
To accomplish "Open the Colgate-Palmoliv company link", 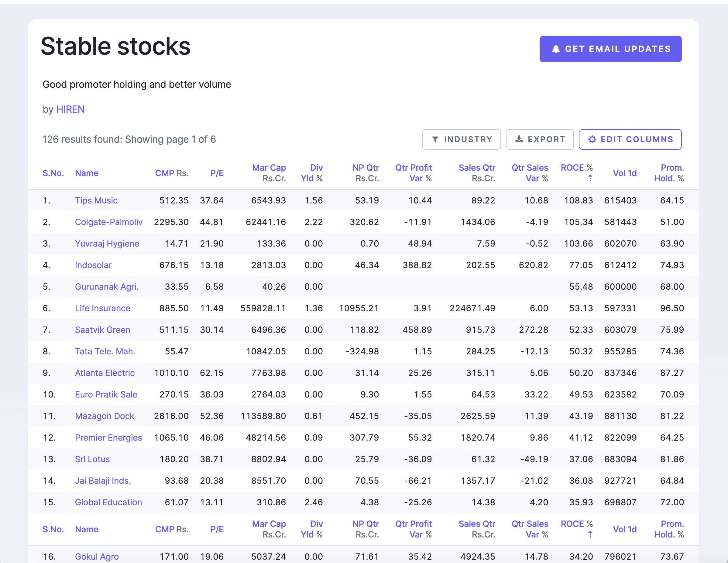I will pyautogui.click(x=109, y=222).
